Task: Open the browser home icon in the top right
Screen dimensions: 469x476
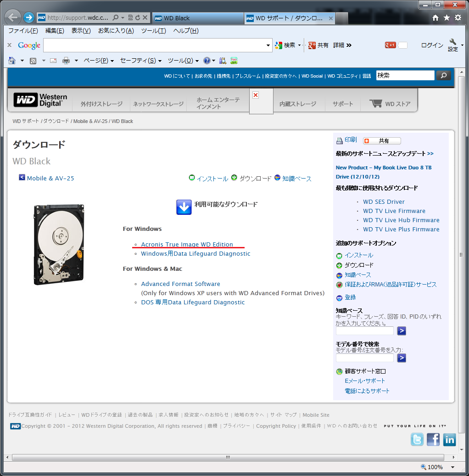Action: coord(435,17)
